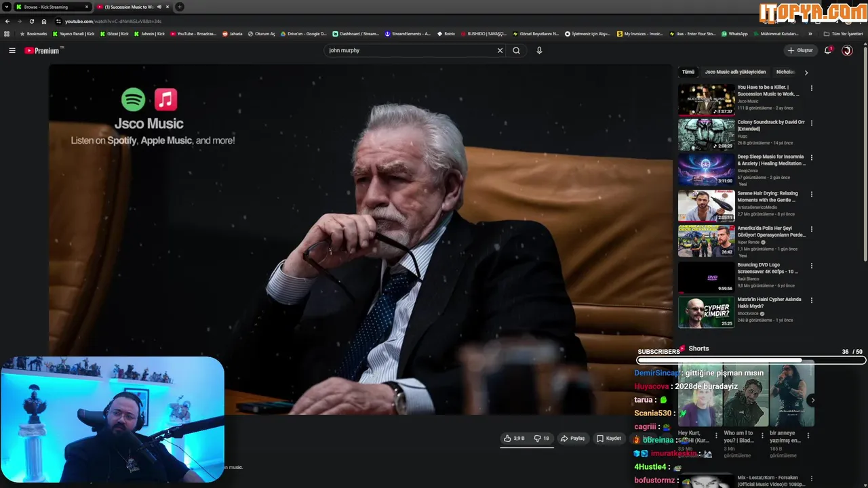This screenshot has width=868, height=488.
Task: Open Colony Soundtrack by David Orr title
Action: coord(771,125)
